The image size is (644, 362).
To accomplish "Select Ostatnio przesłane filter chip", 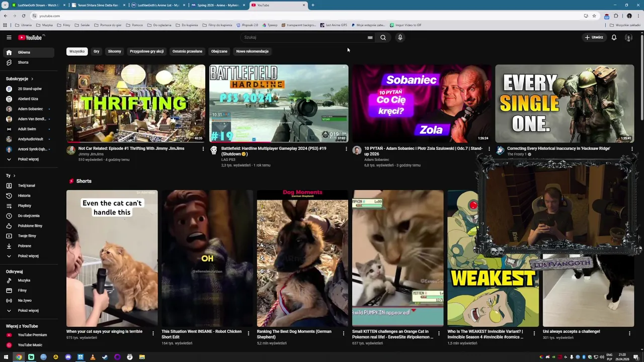I will coord(187,51).
